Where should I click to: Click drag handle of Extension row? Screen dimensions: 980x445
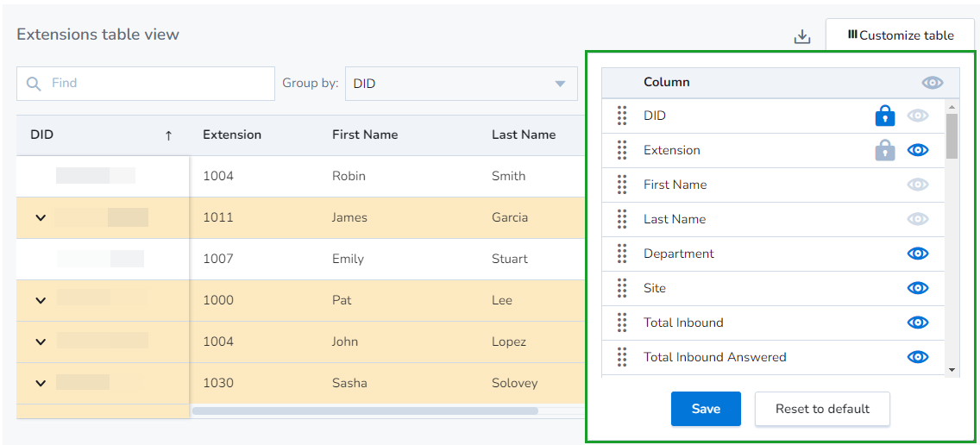click(x=622, y=150)
